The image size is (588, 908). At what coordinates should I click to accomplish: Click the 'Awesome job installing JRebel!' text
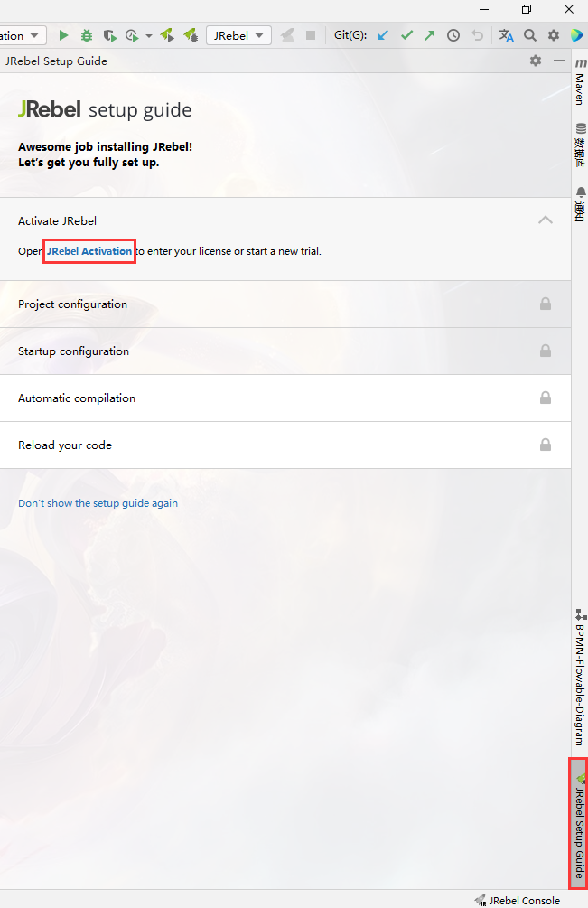tap(105, 146)
